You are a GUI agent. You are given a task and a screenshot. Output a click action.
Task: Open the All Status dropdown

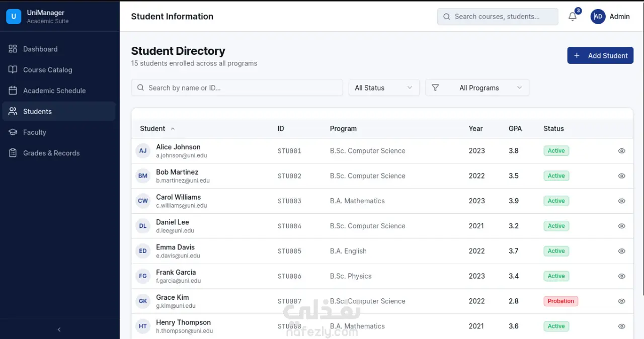tap(384, 88)
